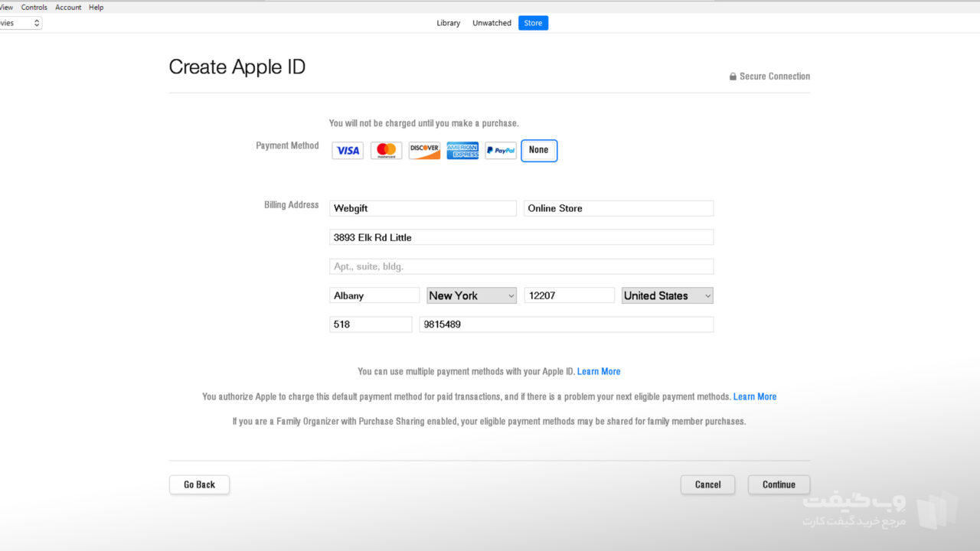The width and height of the screenshot is (980, 551).
Task: Click the city field containing Albany
Action: [x=374, y=295]
